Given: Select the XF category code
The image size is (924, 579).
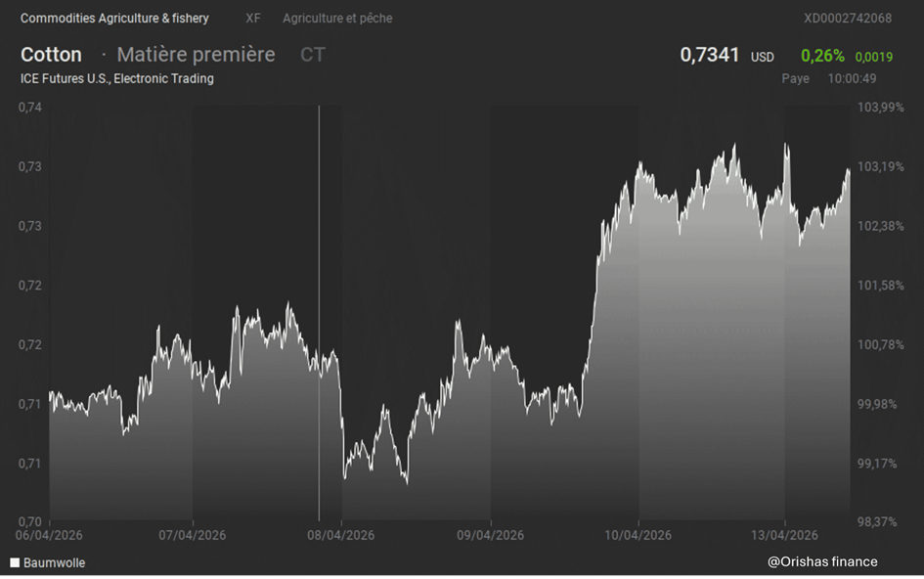Looking at the screenshot, I should [x=253, y=19].
